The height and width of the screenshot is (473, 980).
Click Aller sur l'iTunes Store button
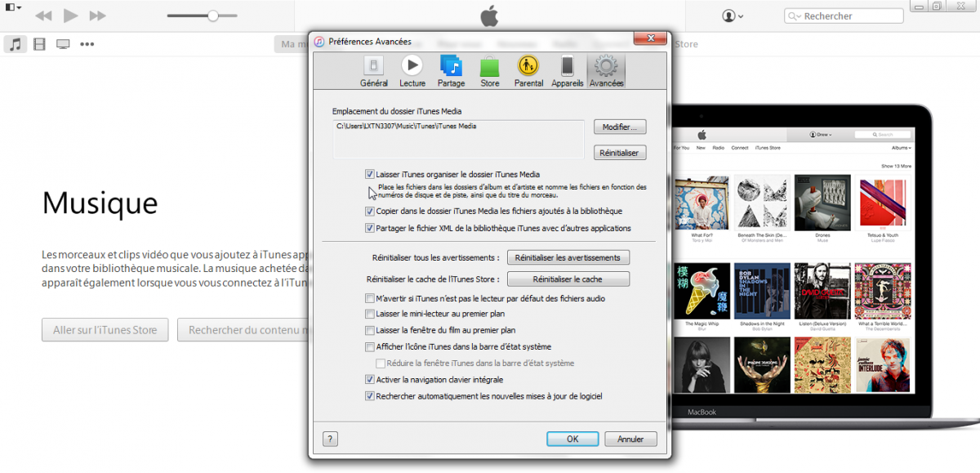pyautogui.click(x=105, y=330)
